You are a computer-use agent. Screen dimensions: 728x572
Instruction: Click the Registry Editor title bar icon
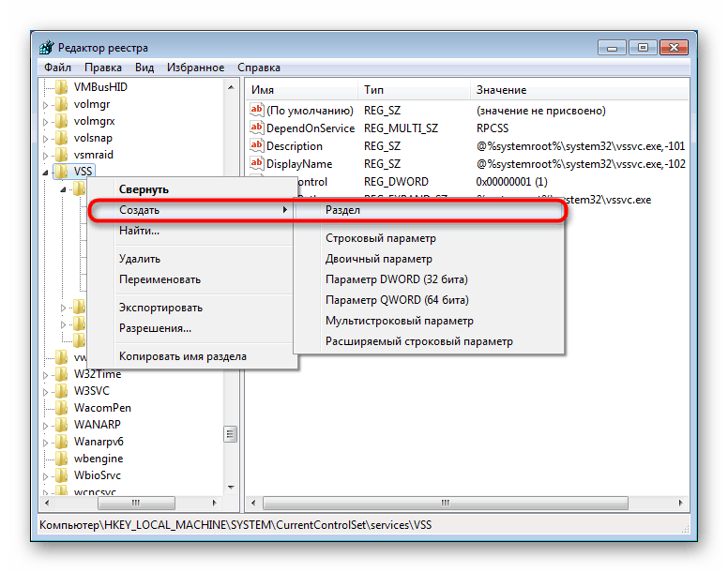[46, 47]
